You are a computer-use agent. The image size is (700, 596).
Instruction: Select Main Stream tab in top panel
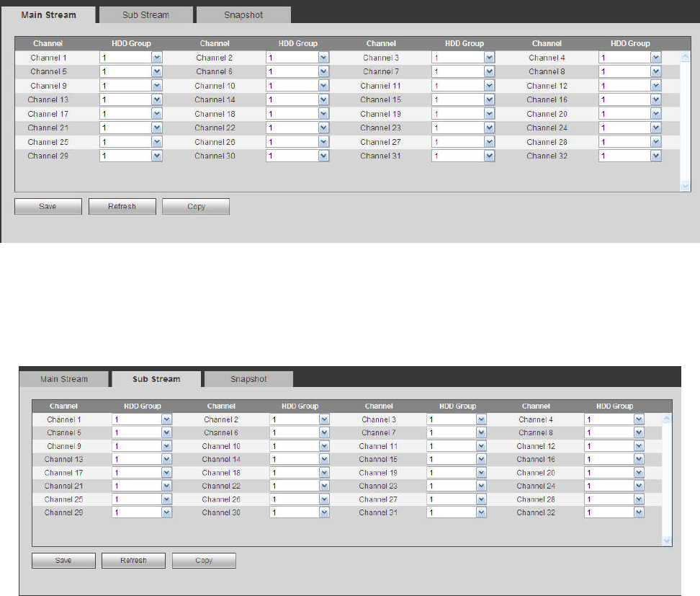tap(49, 14)
